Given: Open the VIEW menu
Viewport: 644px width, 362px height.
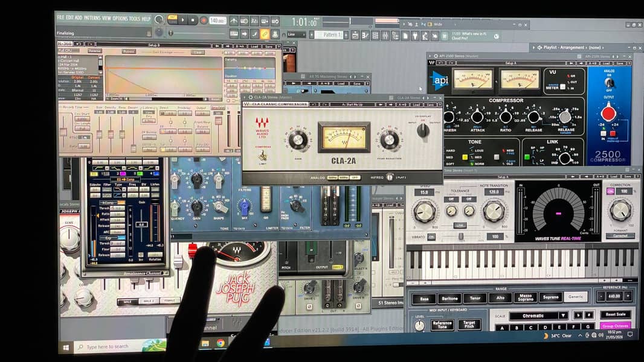Looking at the screenshot, I should (106, 19).
